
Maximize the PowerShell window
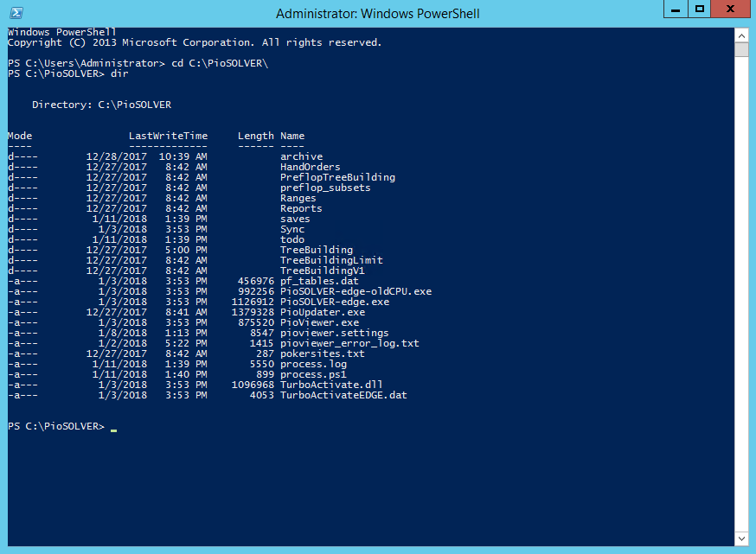pos(700,9)
